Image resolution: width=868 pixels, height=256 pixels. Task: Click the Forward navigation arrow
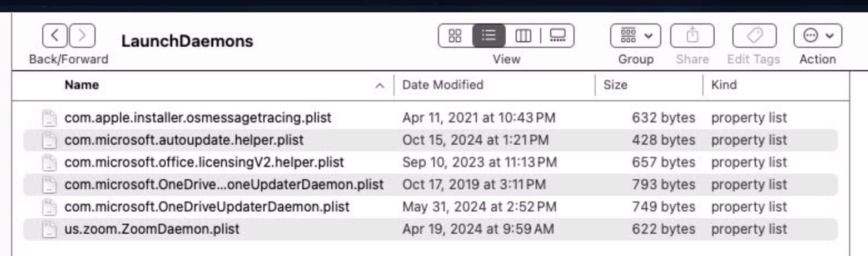(82, 37)
